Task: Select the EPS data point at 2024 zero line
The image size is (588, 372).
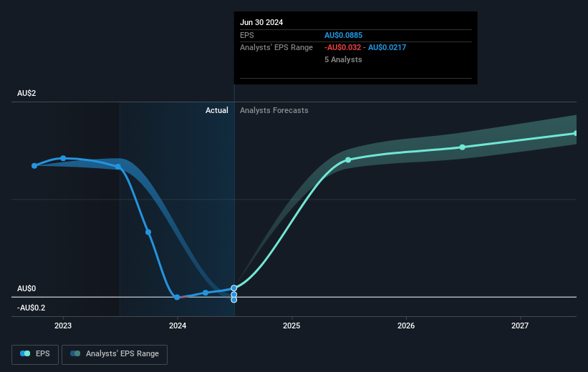Action: click(x=177, y=297)
